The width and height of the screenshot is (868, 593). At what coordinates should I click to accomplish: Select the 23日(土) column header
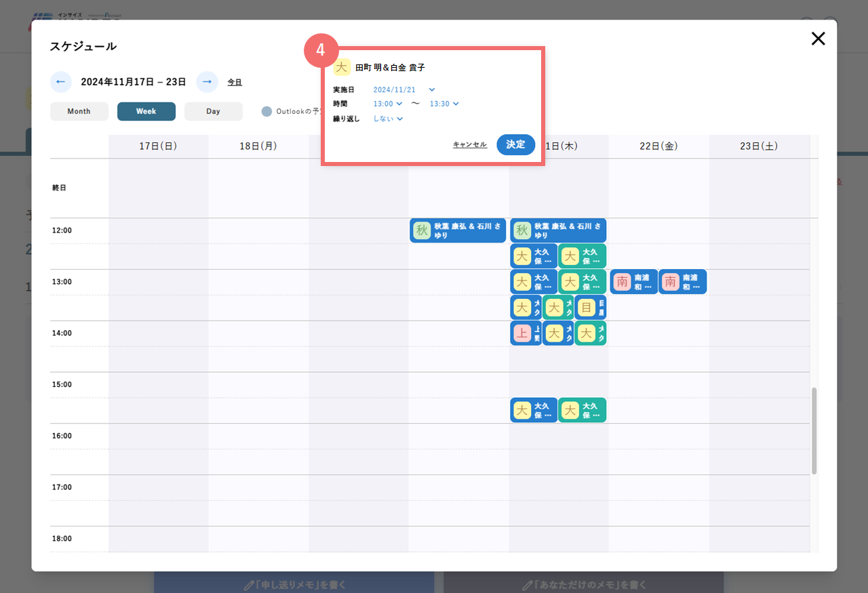pos(759,146)
